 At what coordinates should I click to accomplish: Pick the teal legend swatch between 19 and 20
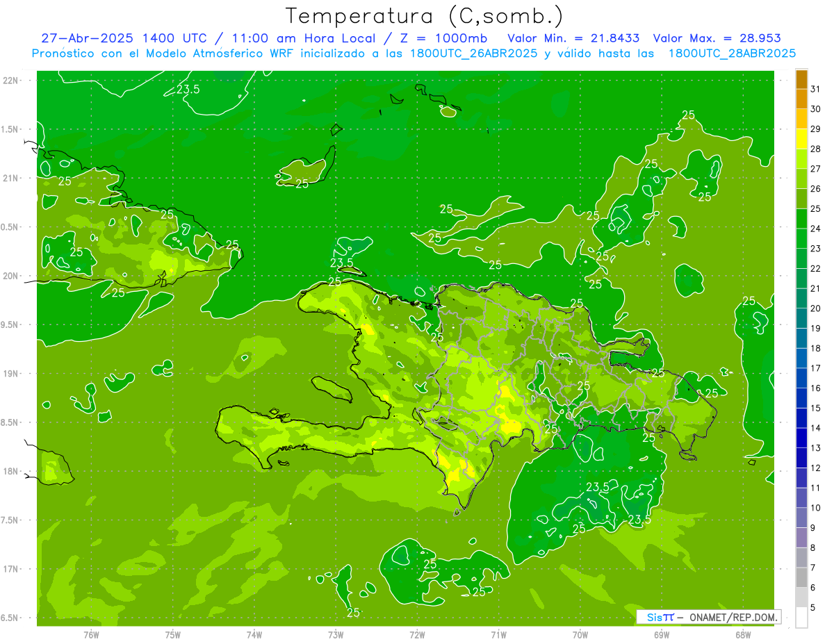(x=801, y=318)
